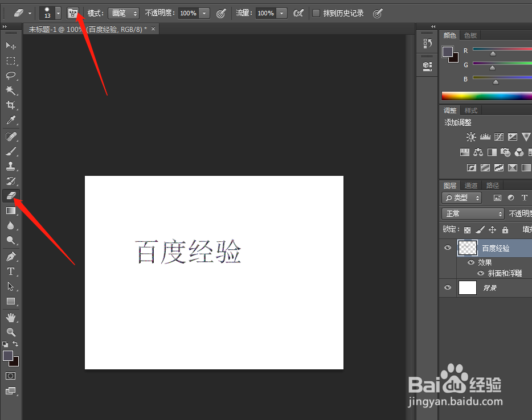Screen dimensions: 532x420
Task: Select the History Brush tool
Action: [11, 181]
